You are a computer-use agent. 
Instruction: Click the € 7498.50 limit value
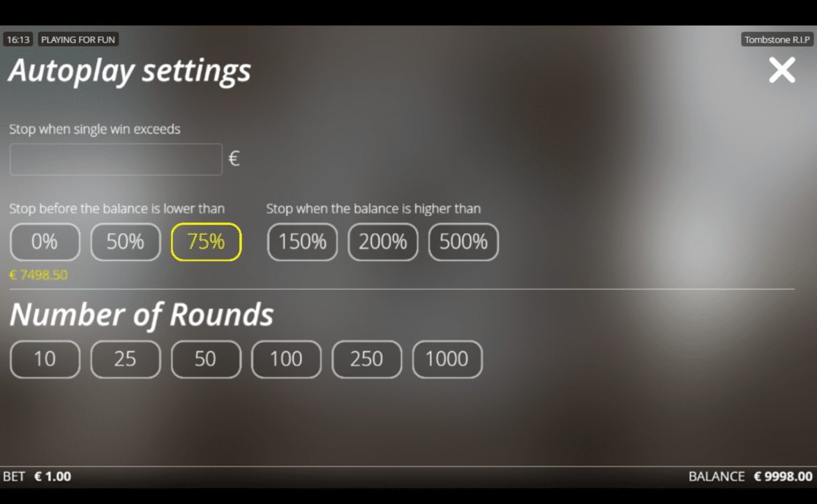coord(38,275)
